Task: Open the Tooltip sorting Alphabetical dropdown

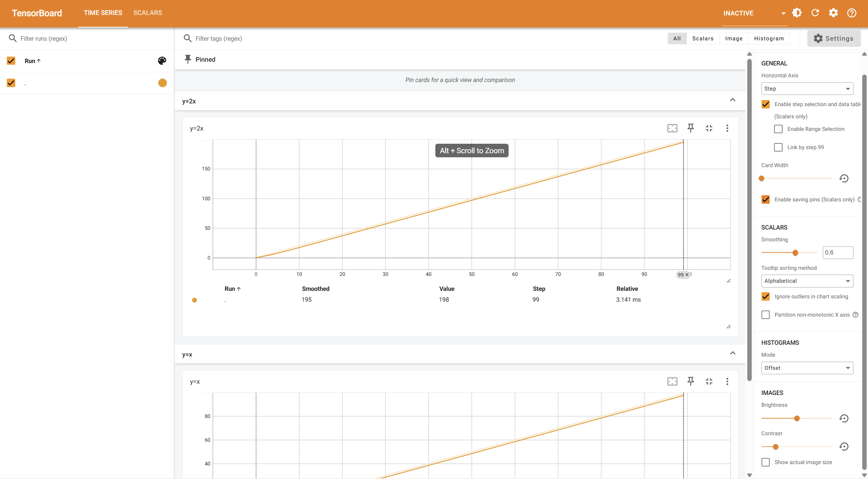Action: coord(807,281)
